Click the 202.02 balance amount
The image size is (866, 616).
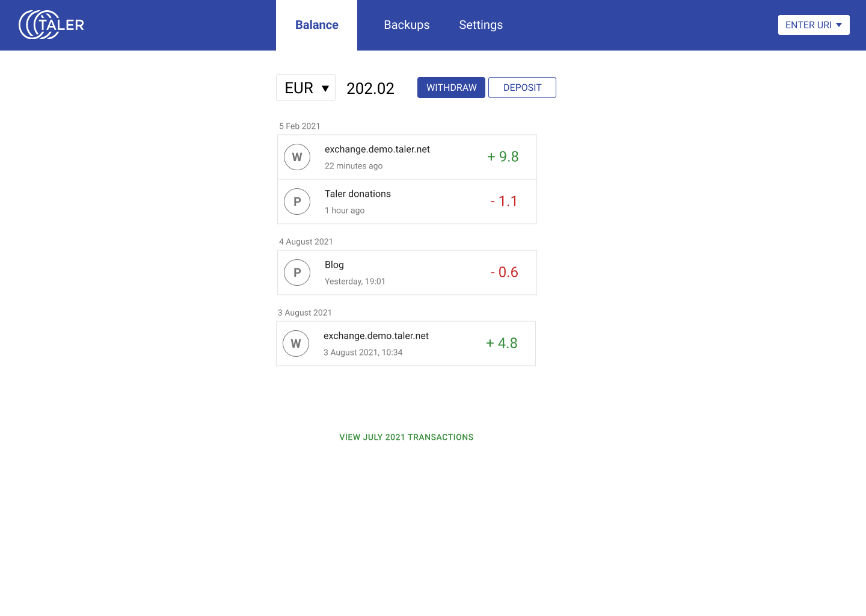[370, 88]
